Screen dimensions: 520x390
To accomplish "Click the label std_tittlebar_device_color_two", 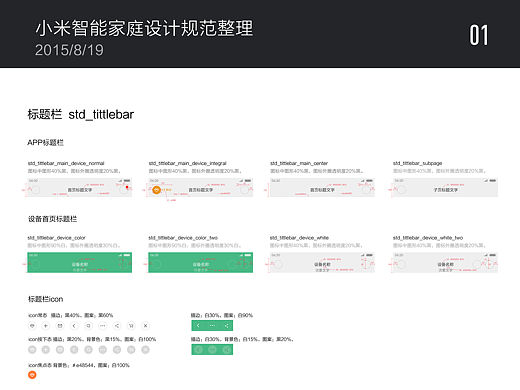I will (183, 238).
